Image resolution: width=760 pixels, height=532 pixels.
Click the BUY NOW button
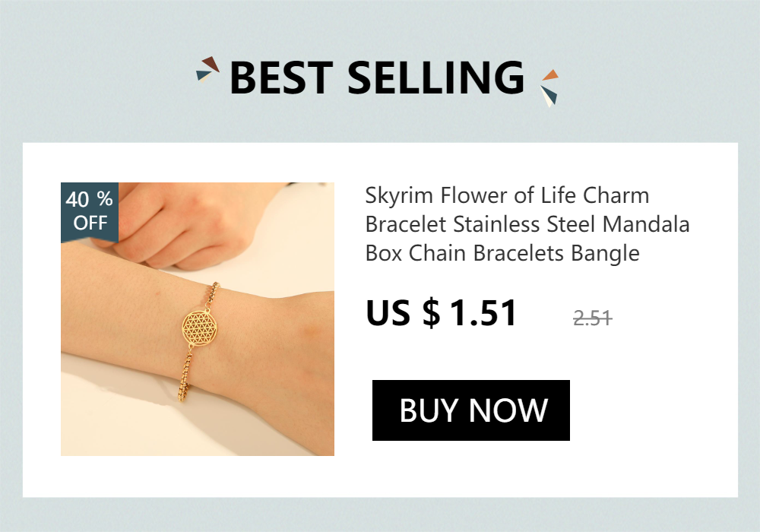tap(470, 410)
